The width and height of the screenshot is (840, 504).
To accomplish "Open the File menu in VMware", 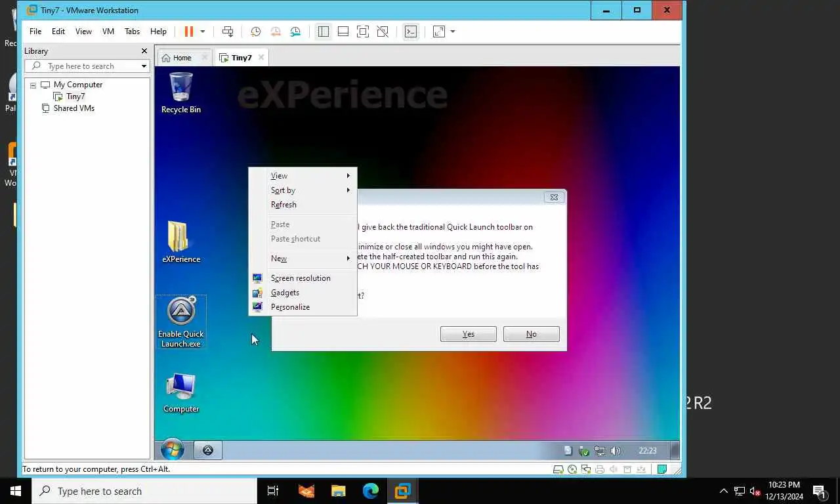I will point(35,31).
